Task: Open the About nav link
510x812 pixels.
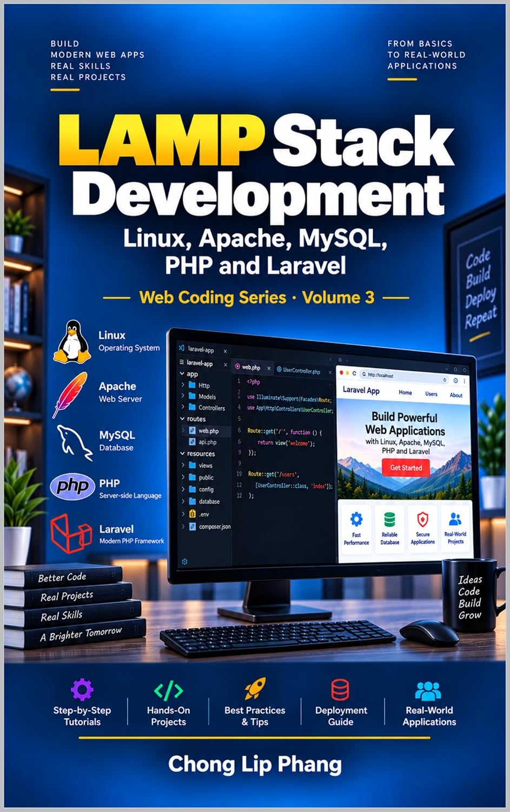Action: [x=456, y=395]
